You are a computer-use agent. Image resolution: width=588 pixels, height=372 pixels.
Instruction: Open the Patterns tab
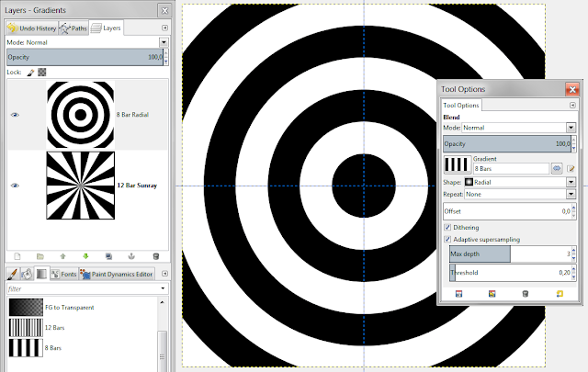pos(27,274)
